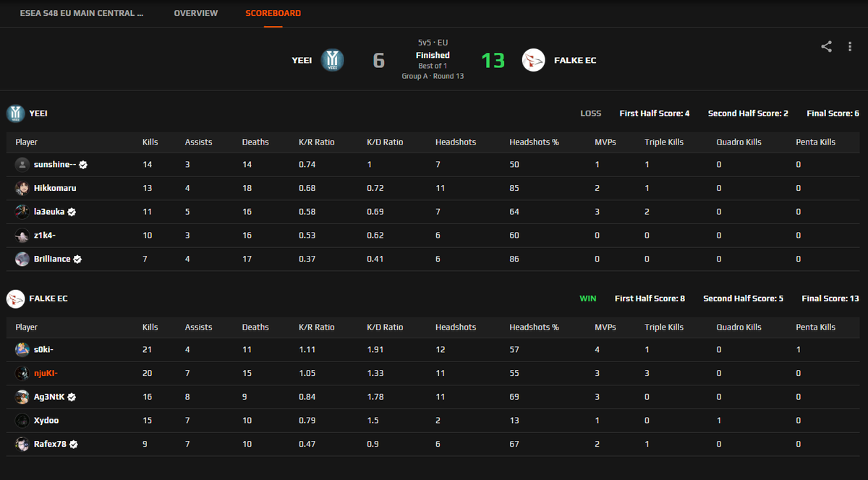Click Kills column header in YEEI table
Viewport: 868px width, 480px height.
click(150, 142)
